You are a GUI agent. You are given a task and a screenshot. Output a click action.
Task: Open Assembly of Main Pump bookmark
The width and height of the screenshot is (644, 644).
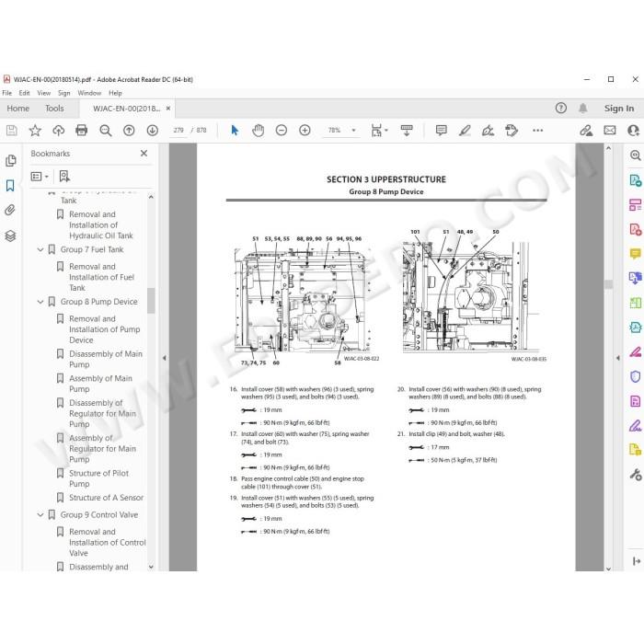pyautogui.click(x=100, y=384)
